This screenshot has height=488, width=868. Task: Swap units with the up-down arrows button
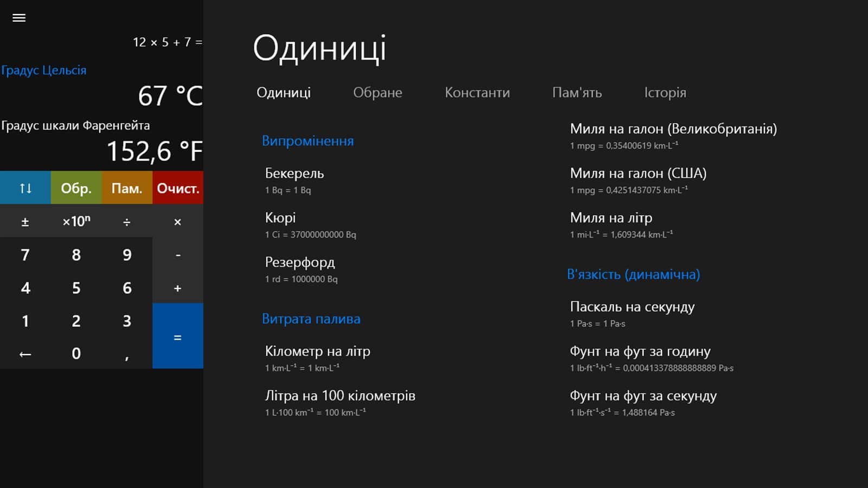25,188
